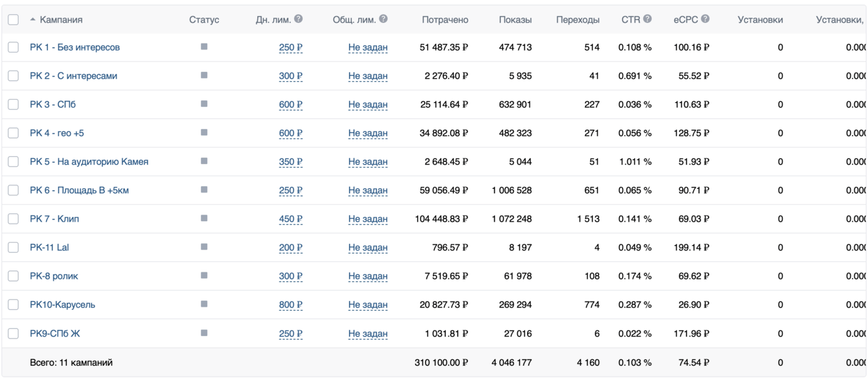Click help icon beside CTR column header
The height and width of the screenshot is (380, 868).
point(648,19)
